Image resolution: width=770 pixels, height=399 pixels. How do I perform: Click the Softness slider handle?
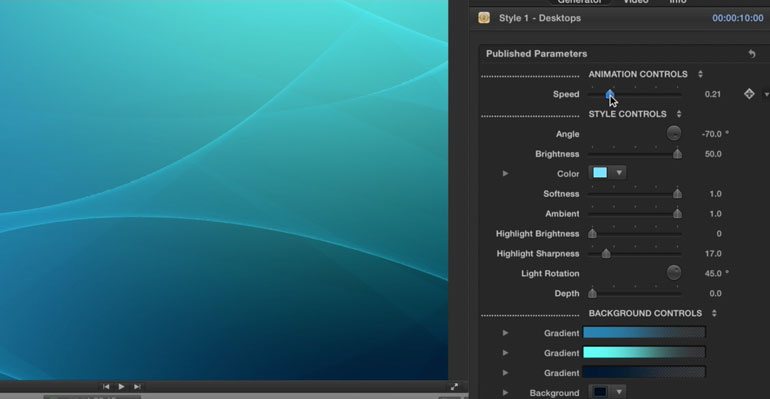(677, 193)
